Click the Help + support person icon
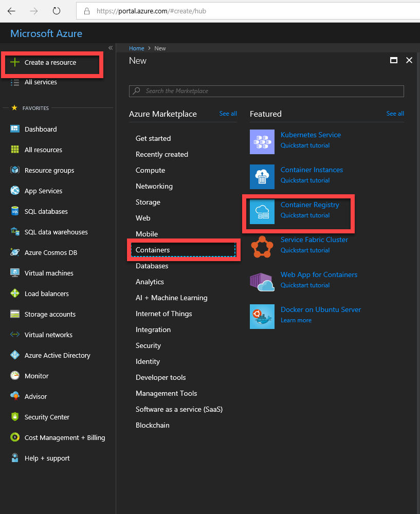Viewport: 420px width, 514px height. tap(15, 458)
